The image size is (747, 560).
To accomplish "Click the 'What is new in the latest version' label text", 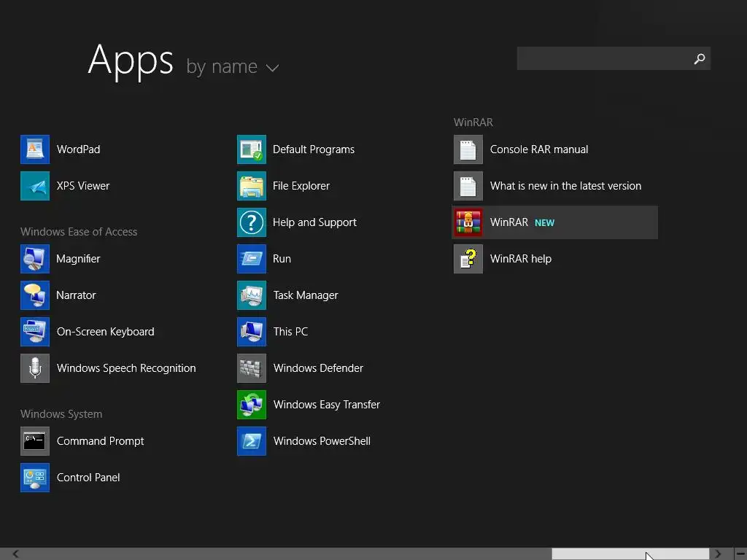I will 565,186.
